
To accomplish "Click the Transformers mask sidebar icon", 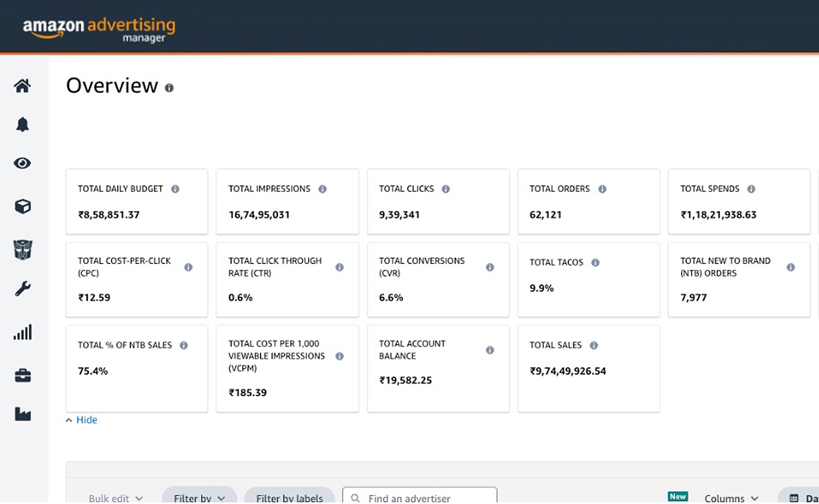I will click(x=22, y=250).
